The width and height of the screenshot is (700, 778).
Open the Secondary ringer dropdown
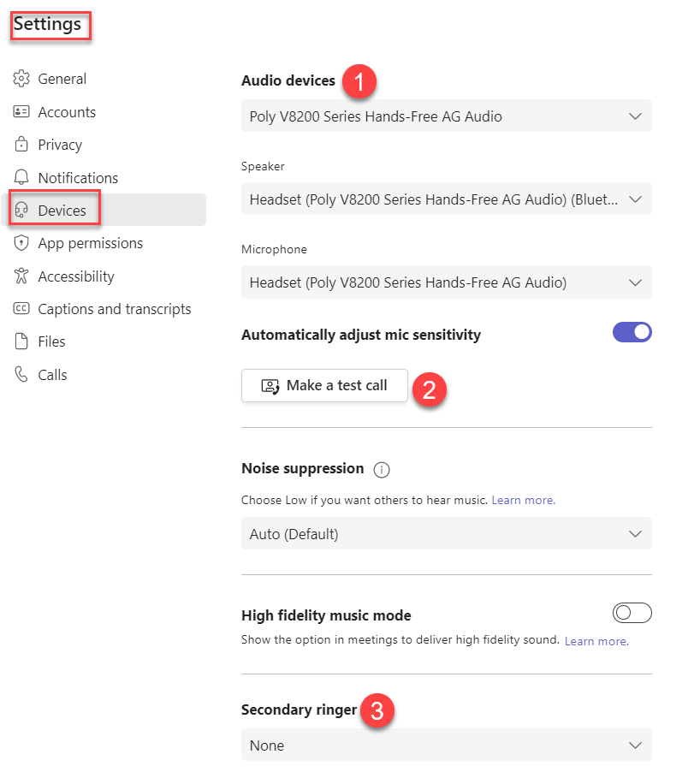(x=446, y=745)
